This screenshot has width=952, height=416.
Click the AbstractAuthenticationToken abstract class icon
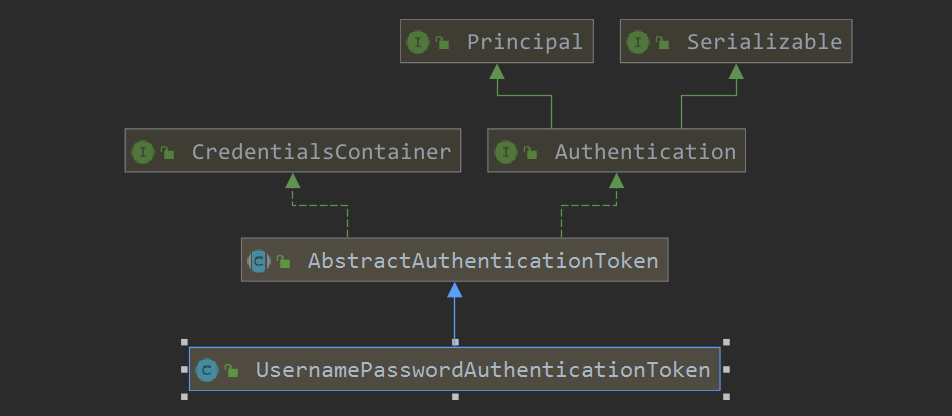pos(259,262)
